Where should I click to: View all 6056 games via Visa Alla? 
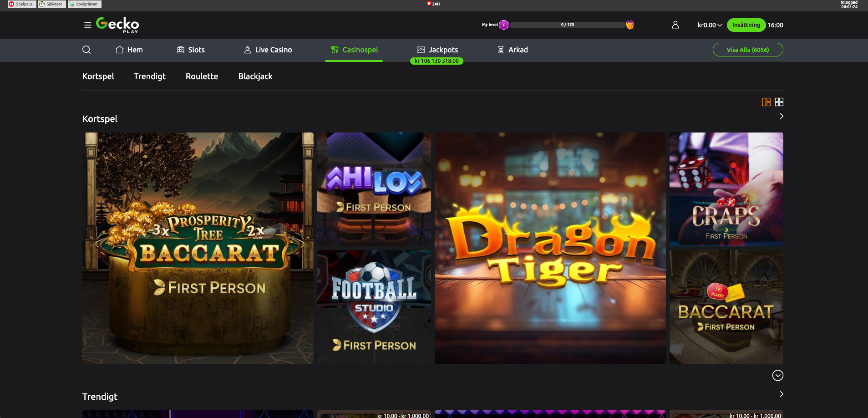(x=747, y=49)
